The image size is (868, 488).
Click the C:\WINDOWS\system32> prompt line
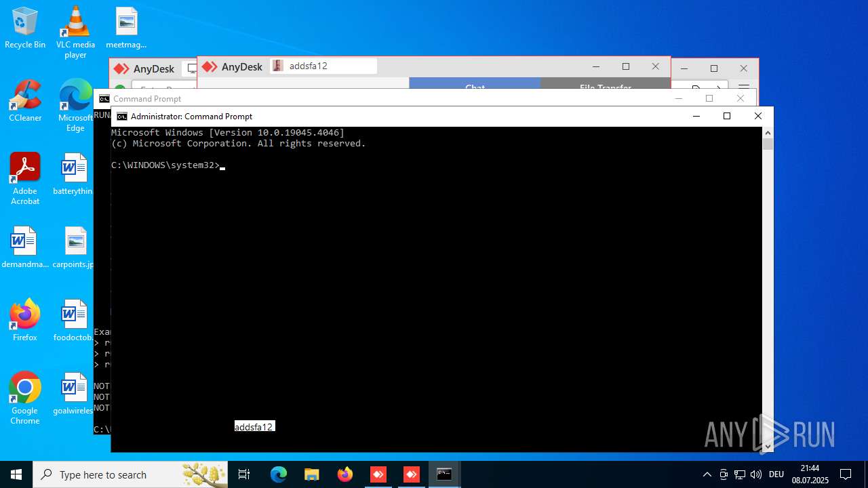point(165,165)
